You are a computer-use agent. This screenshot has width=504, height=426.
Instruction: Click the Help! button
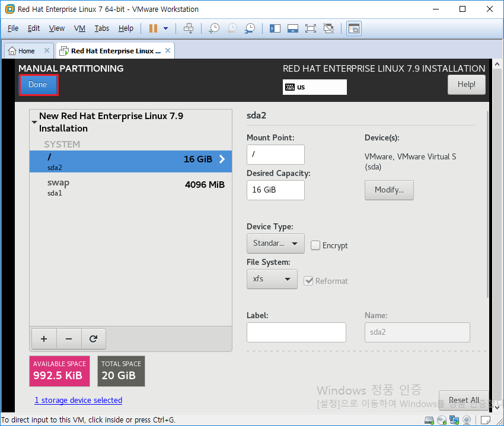click(467, 85)
